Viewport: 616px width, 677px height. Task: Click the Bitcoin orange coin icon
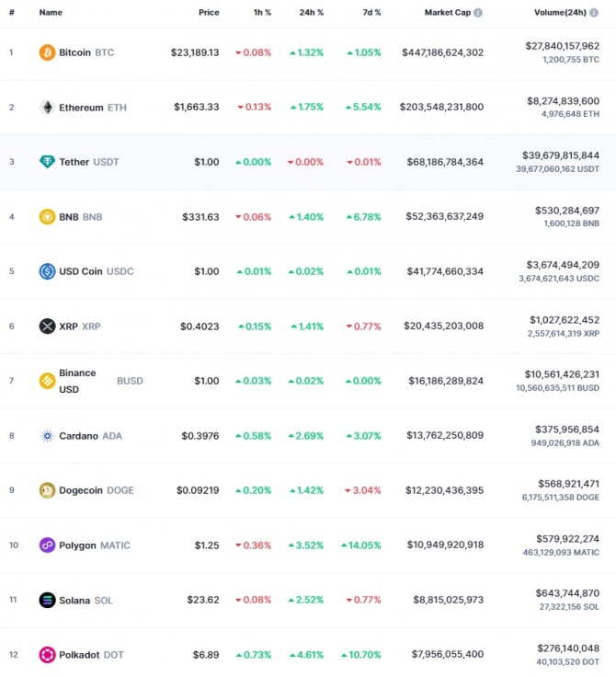click(47, 52)
